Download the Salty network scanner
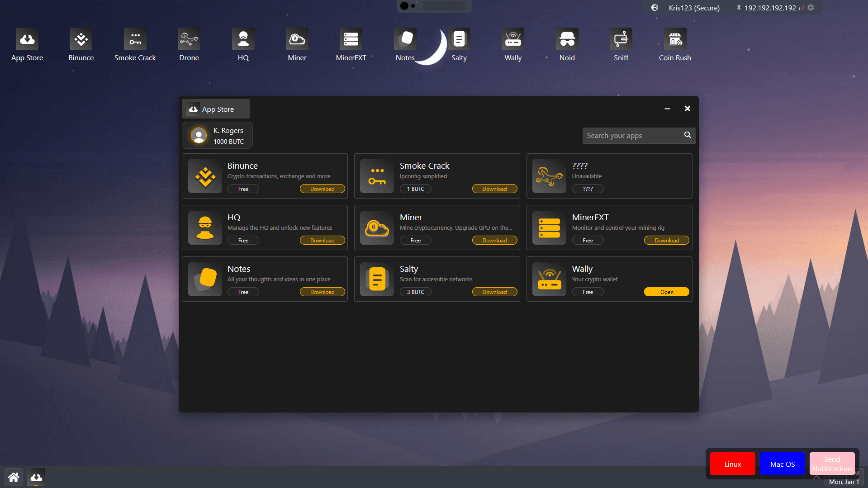Viewport: 868px width, 488px height. pyautogui.click(x=494, y=292)
